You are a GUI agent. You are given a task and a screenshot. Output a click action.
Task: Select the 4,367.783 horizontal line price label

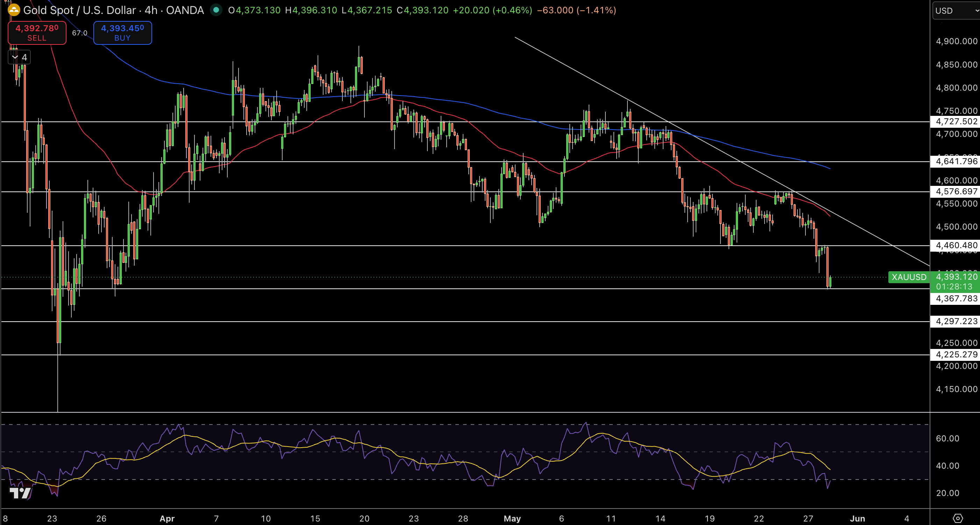[955, 299]
